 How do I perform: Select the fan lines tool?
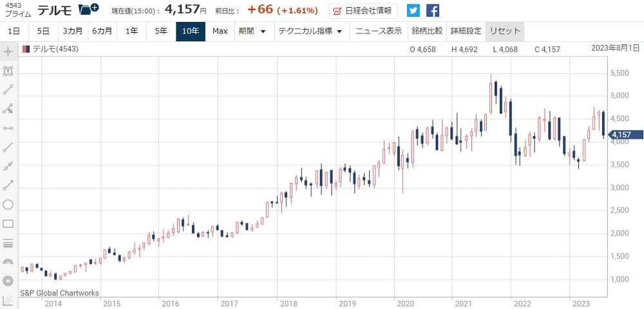click(8, 299)
